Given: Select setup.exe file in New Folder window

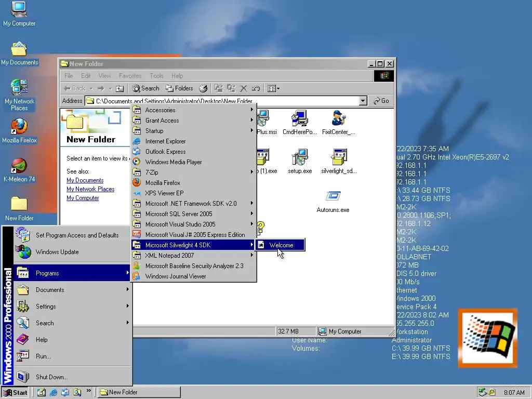Looking at the screenshot, I should [300, 161].
